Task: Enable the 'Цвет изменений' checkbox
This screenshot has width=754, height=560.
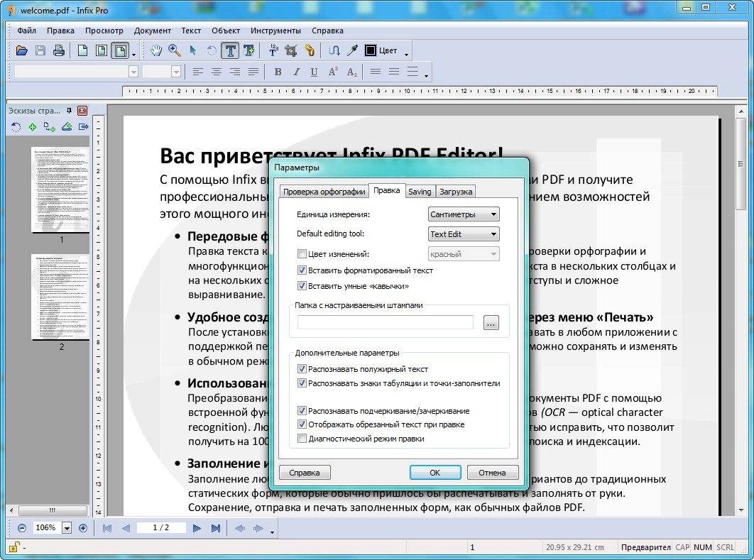Action: (x=302, y=254)
